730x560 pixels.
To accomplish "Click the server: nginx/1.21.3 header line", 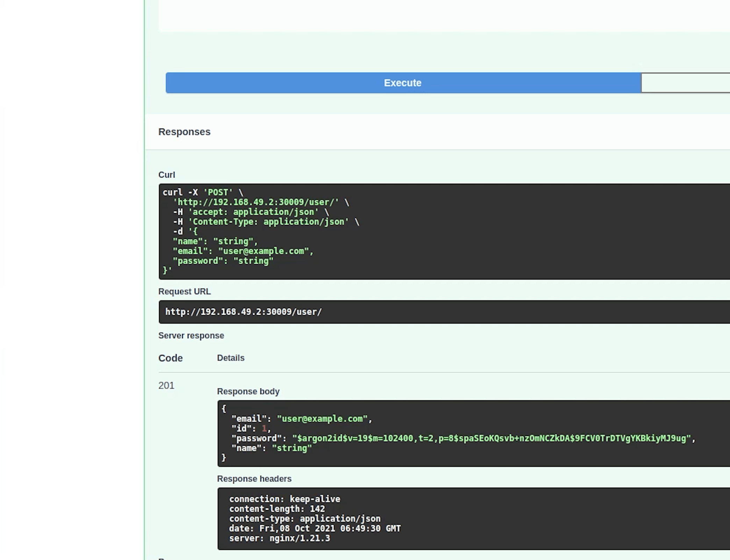I will (x=279, y=538).
